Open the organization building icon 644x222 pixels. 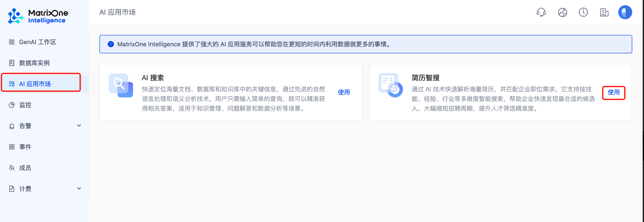click(x=604, y=12)
